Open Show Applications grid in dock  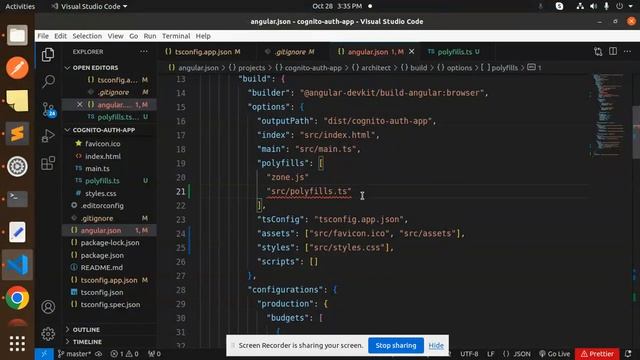(x=17, y=343)
